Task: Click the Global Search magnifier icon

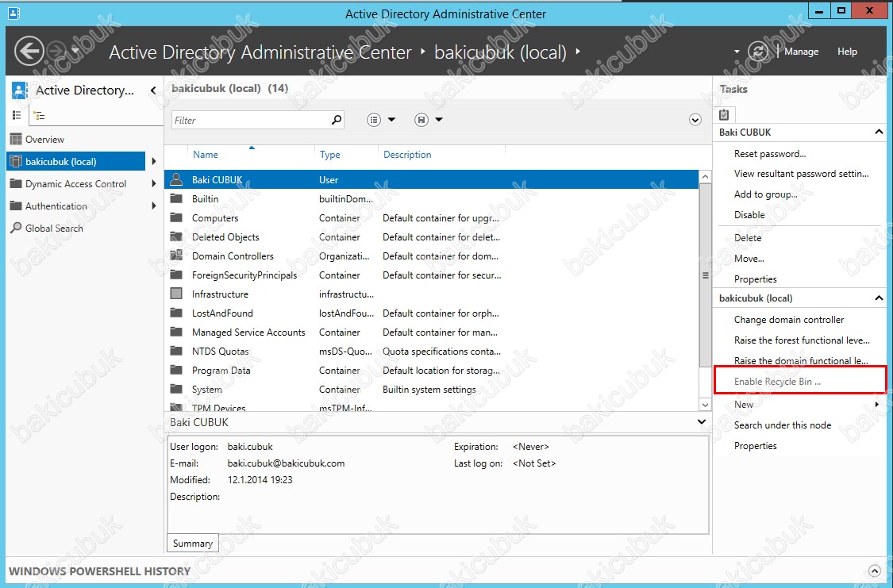Action: coord(16,228)
